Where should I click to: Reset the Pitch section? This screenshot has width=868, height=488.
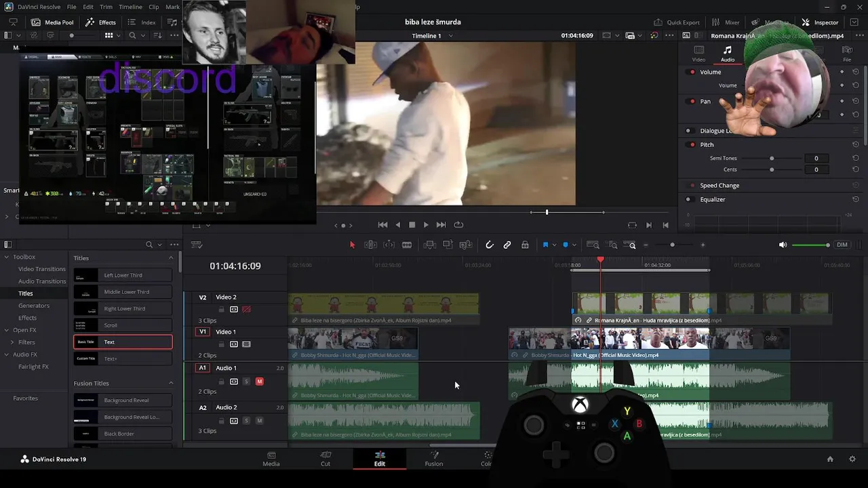coord(856,144)
